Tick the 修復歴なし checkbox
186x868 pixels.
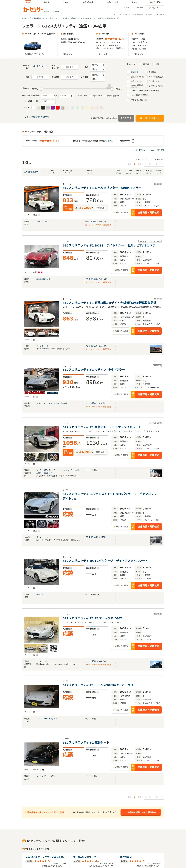tap(129, 81)
